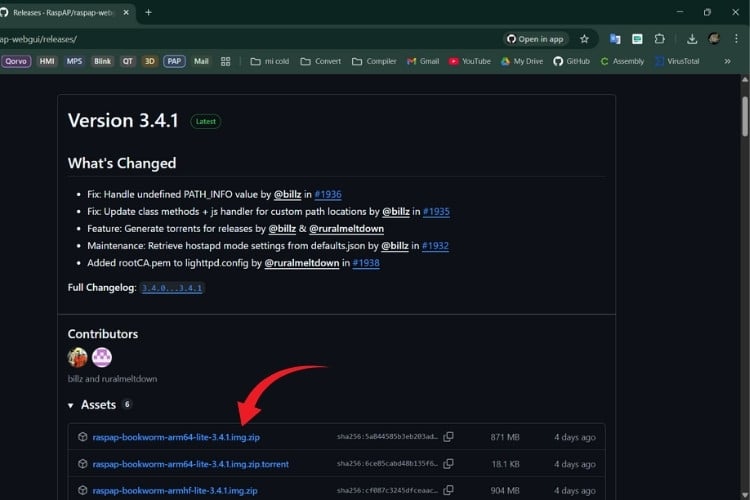Click the page vertical scrollbar thumb

tap(745, 117)
